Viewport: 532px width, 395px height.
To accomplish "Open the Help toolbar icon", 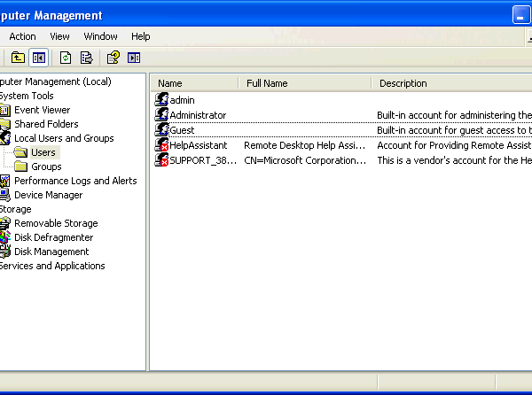I will pos(113,58).
